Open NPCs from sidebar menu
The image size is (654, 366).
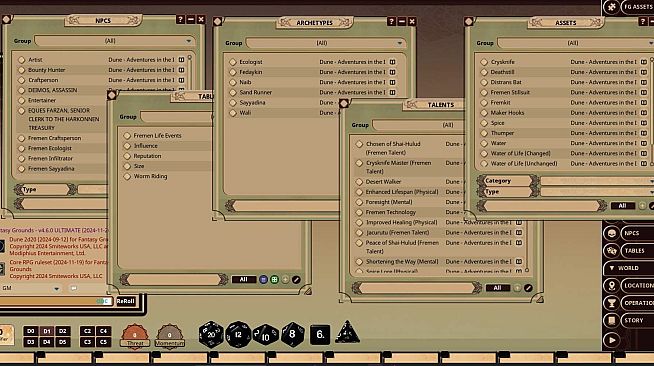pos(637,233)
